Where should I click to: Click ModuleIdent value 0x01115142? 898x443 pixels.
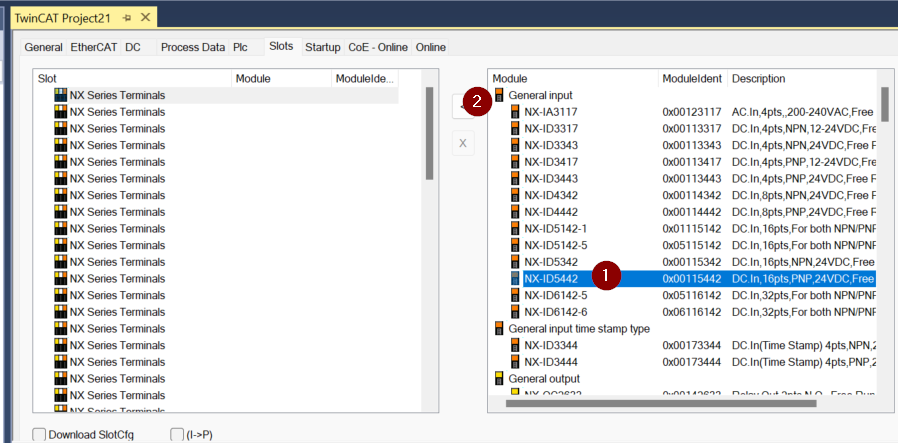tap(692, 228)
